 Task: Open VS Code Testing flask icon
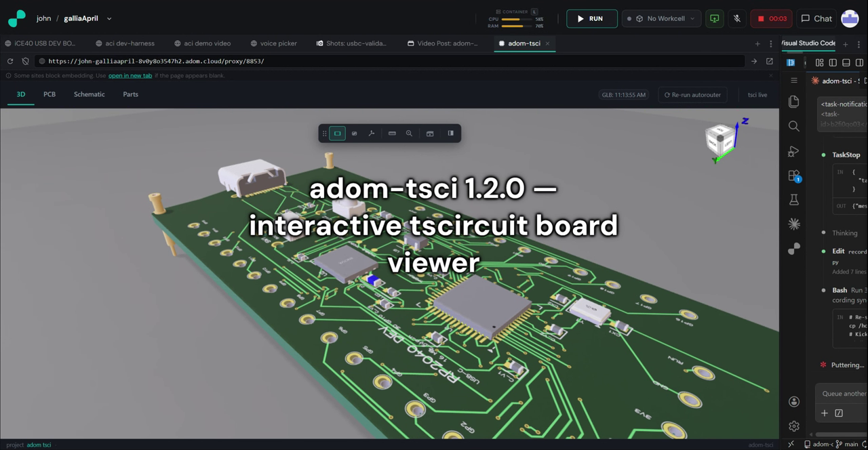pos(794,200)
